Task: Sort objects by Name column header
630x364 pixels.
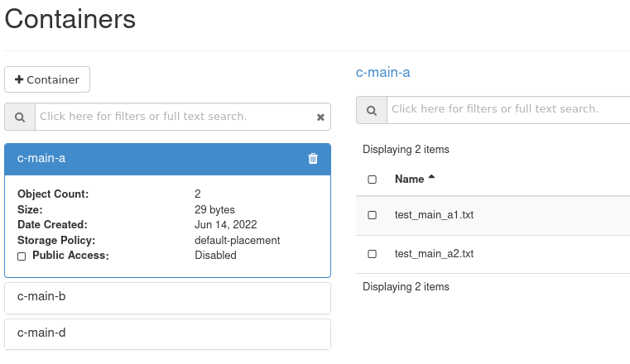Action: pyautogui.click(x=409, y=179)
